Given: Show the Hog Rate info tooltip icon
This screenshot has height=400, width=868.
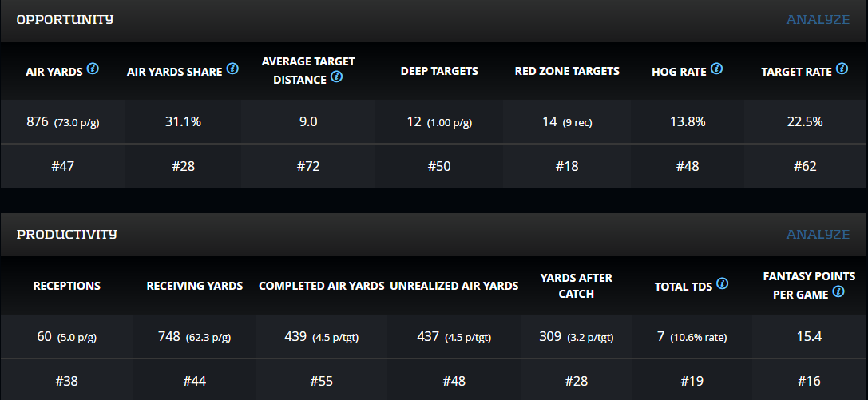Looking at the screenshot, I should coord(716,69).
